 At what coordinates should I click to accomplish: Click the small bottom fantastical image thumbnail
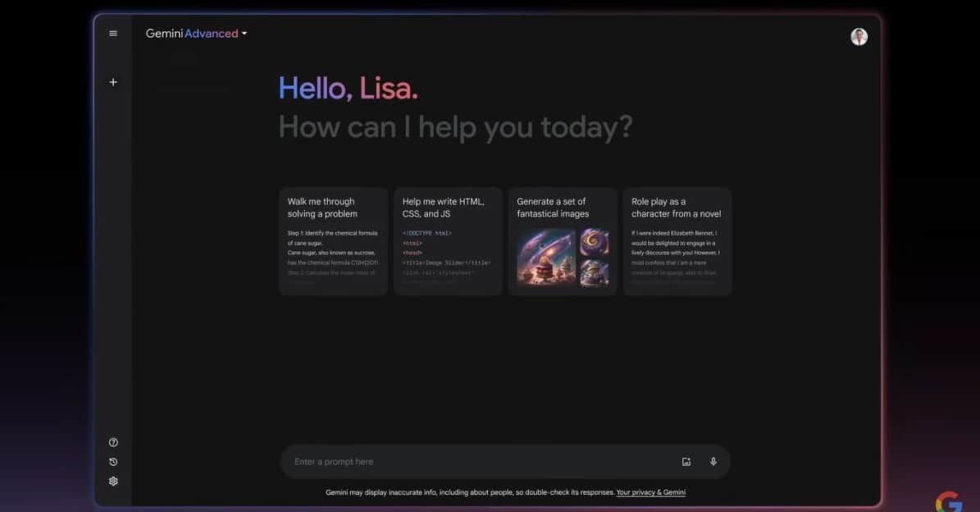point(594,273)
